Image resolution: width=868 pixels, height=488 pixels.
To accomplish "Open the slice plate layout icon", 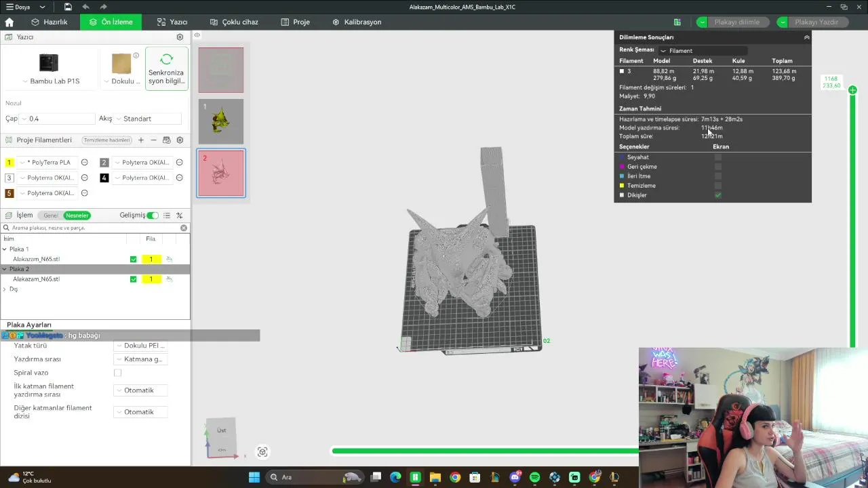I will (x=677, y=22).
